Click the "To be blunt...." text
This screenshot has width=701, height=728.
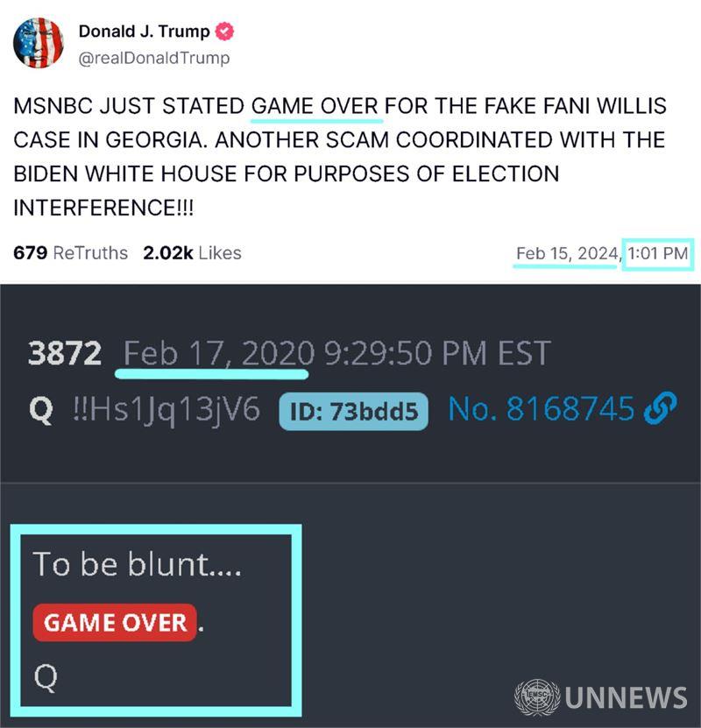[x=137, y=564]
